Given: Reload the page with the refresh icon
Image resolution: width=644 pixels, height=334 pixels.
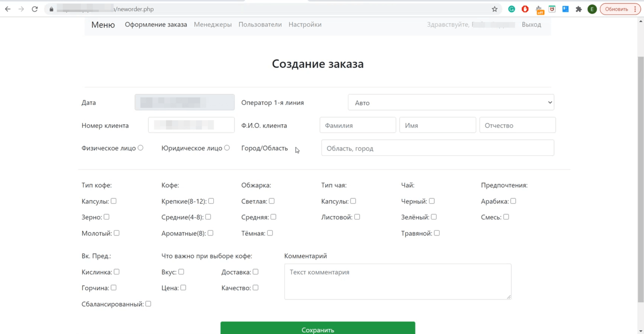Looking at the screenshot, I should click(x=35, y=9).
